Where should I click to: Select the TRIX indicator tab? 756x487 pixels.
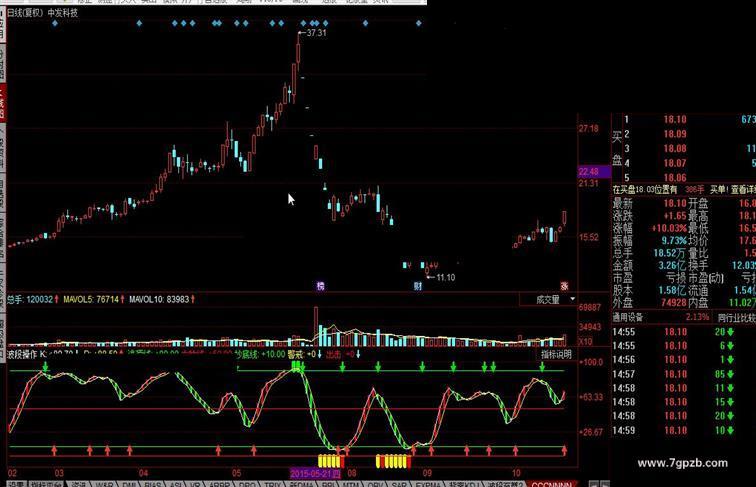(273, 484)
